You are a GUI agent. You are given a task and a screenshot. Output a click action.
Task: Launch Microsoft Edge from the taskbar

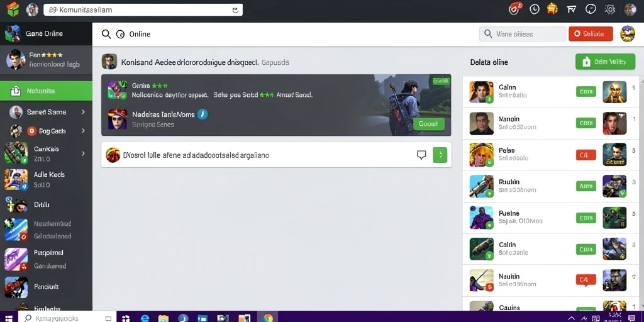click(145, 318)
